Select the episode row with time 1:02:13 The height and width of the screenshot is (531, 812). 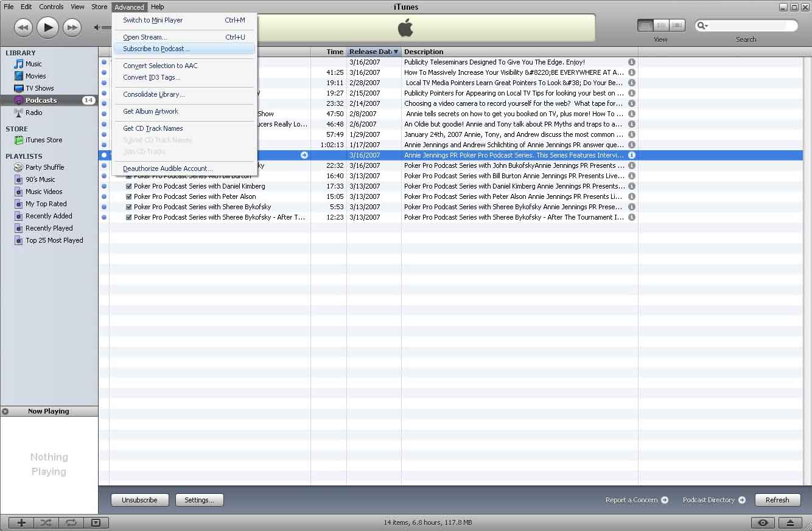[450, 145]
